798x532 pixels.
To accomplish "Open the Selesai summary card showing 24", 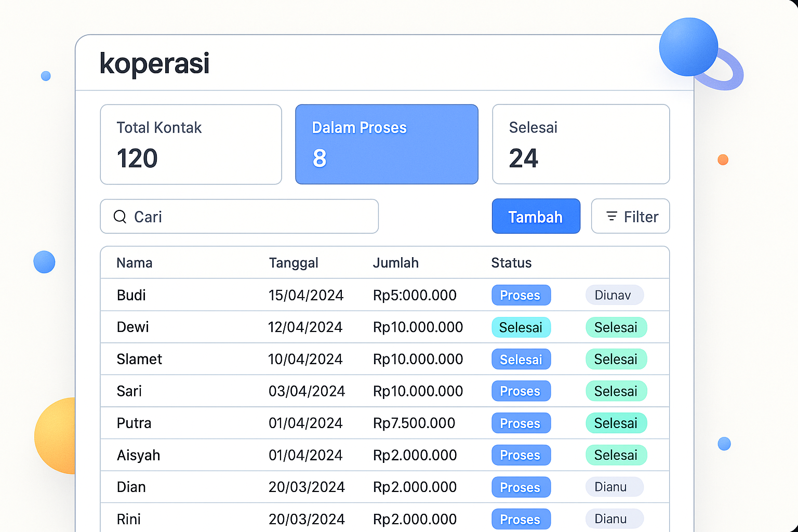I will tap(581, 144).
